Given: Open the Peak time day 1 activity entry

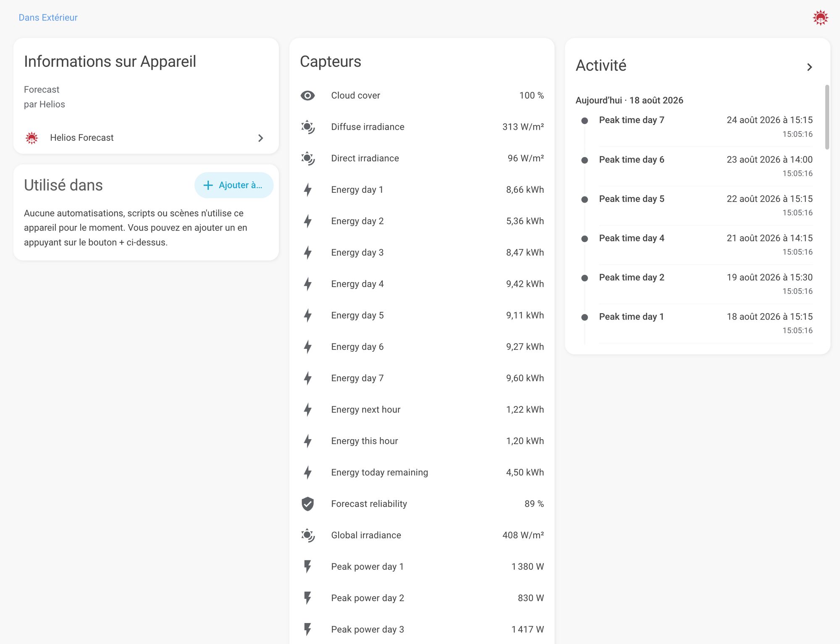Looking at the screenshot, I should coord(706,323).
